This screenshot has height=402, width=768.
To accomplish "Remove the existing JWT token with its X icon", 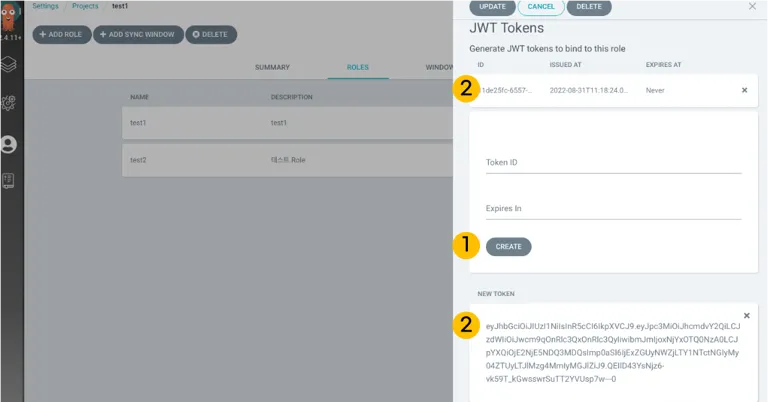I will [744, 90].
